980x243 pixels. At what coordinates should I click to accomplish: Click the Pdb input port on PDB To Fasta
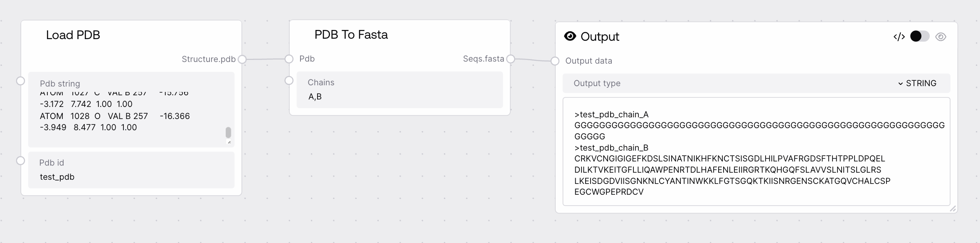pos(289,59)
